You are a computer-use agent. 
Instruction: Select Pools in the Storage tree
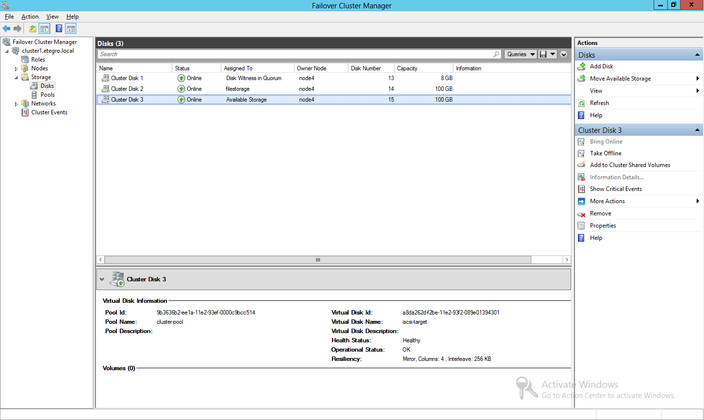[47, 94]
